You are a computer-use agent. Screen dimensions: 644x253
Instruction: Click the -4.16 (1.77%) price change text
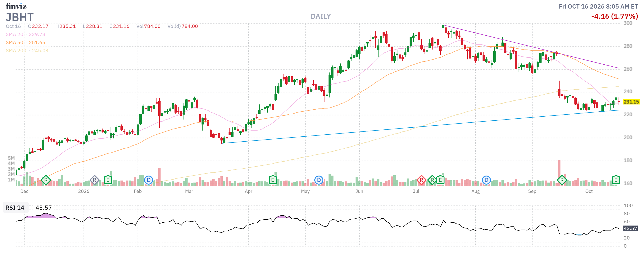[615, 16]
